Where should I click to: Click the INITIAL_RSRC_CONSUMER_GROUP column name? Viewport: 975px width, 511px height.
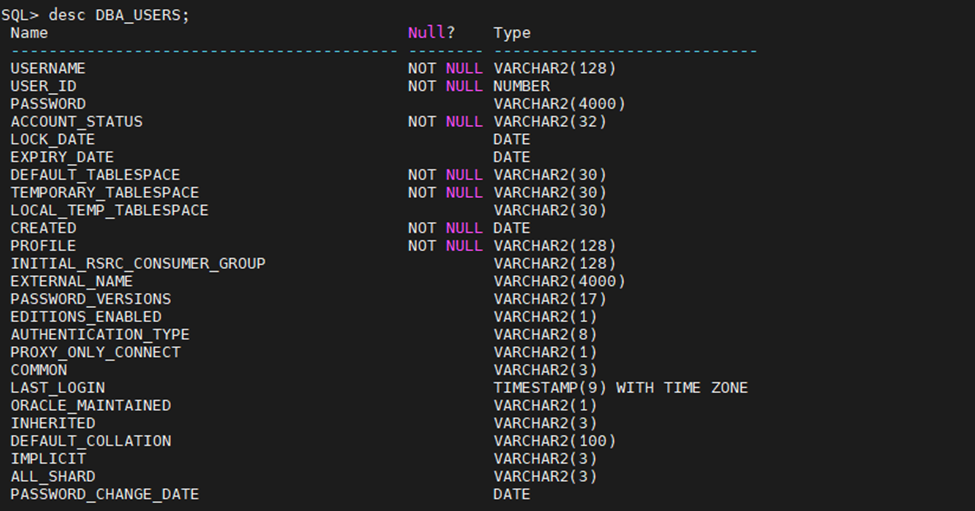click(x=138, y=264)
